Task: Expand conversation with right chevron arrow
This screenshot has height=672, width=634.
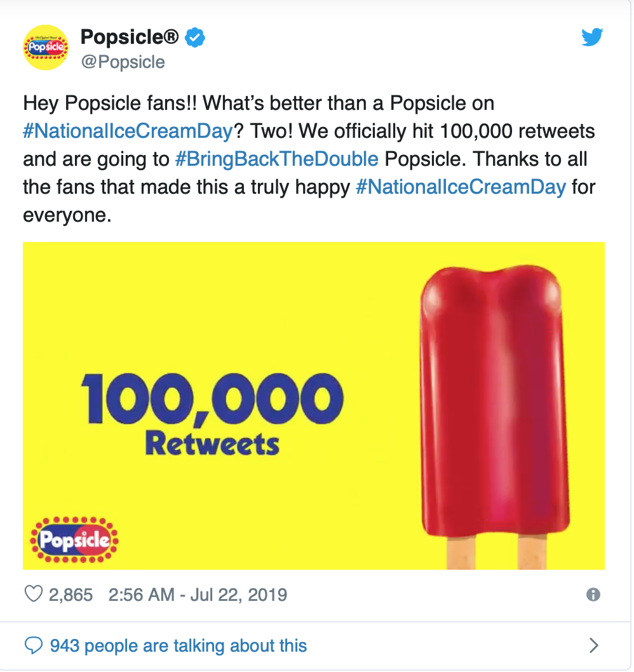Action: coord(594,645)
